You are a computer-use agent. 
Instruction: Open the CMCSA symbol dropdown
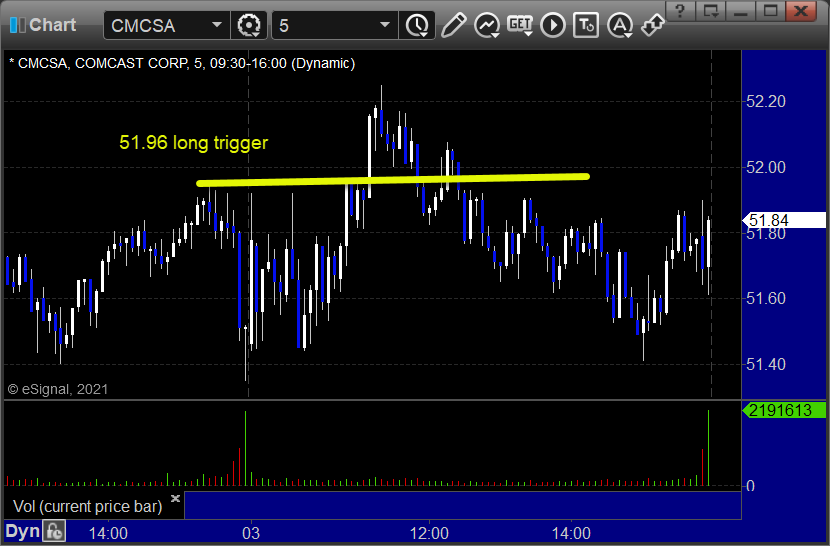click(216, 25)
